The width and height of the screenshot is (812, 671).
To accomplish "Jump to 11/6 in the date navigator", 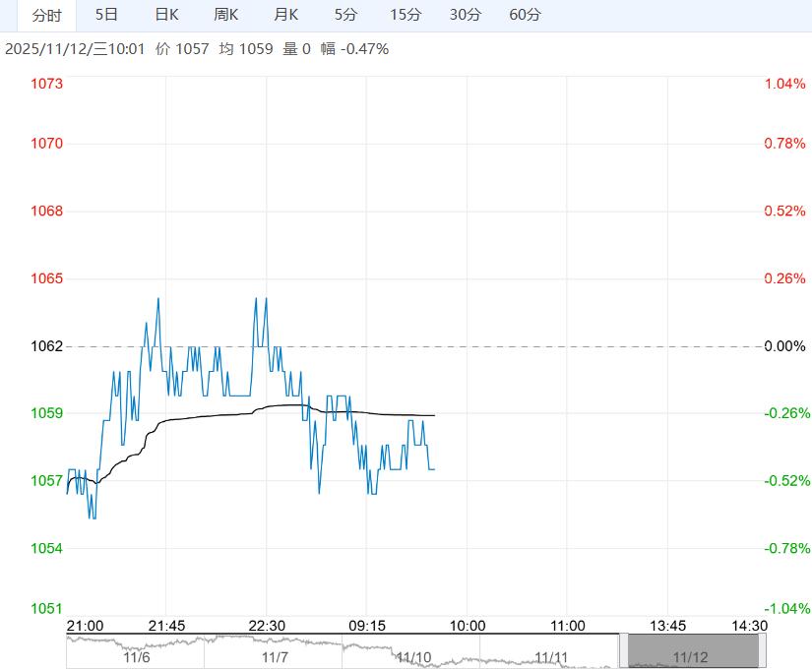I will pyautogui.click(x=138, y=656).
